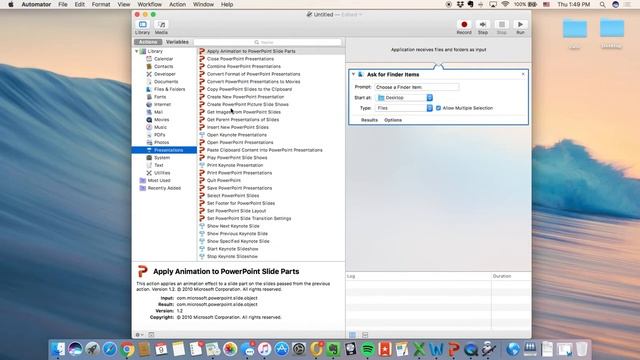Image resolution: width=640 pixels, height=360 pixels.
Task: Open the Format menu
Action: [101, 4]
